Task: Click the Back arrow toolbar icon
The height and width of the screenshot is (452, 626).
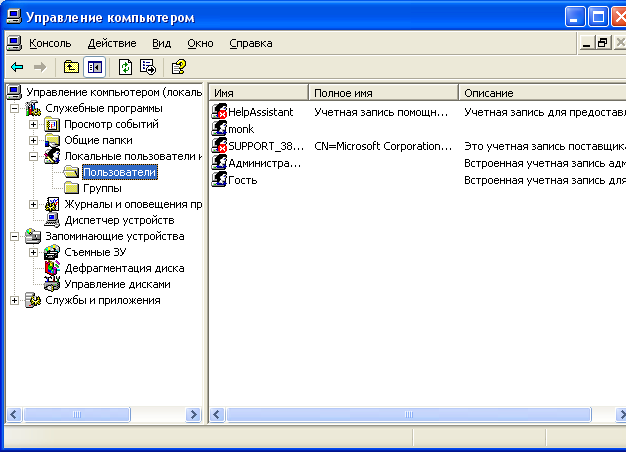Action: click(x=17, y=67)
